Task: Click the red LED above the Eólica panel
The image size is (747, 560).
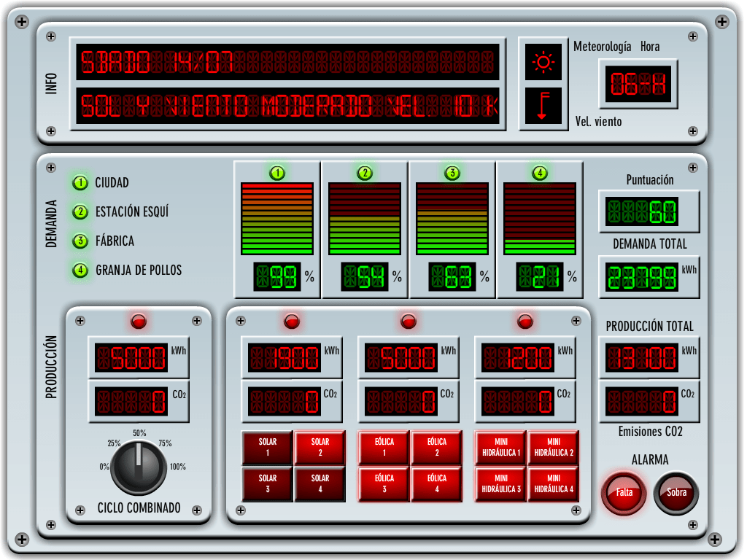Action: point(409,321)
